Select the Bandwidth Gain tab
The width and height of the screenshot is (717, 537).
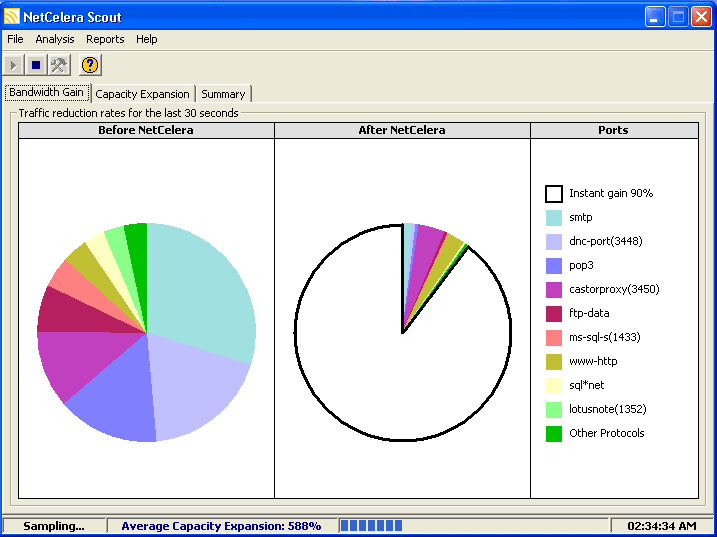click(x=47, y=92)
